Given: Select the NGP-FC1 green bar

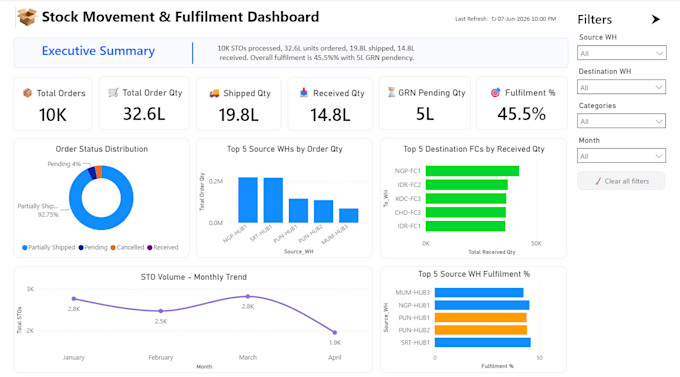Looking at the screenshot, I should (x=472, y=171).
